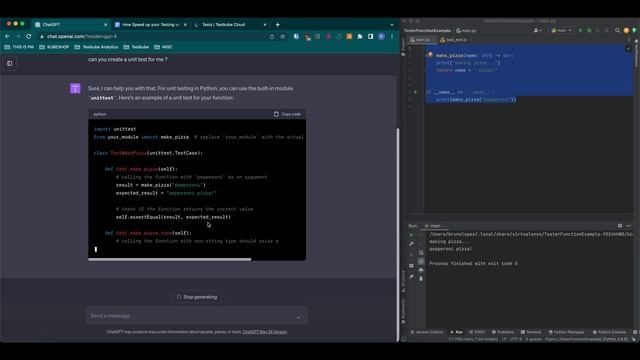Open the TODO tool window

coord(477,332)
